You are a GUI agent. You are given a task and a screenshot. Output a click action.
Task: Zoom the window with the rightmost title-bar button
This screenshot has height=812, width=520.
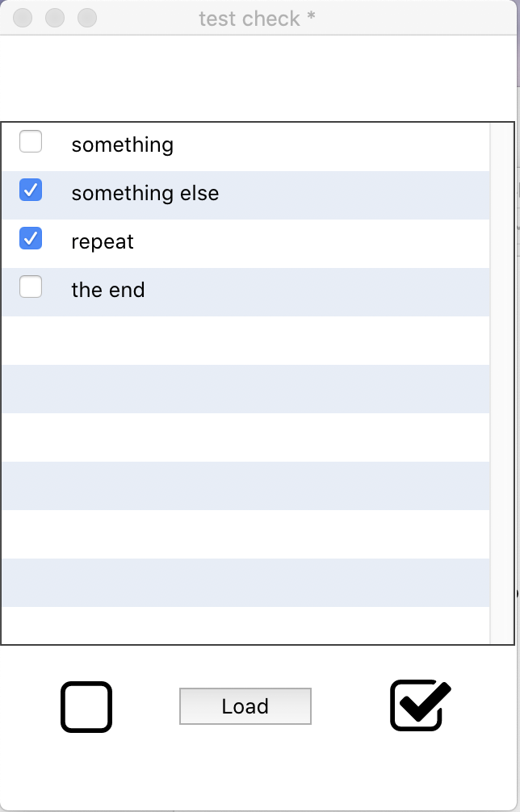(x=86, y=18)
